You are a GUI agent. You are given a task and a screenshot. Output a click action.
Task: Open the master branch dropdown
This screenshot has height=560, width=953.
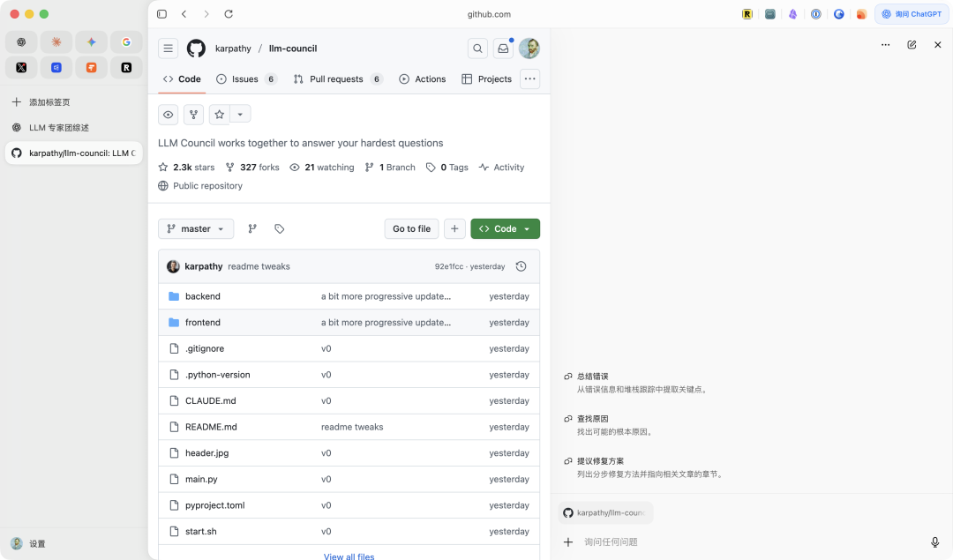[x=196, y=229]
